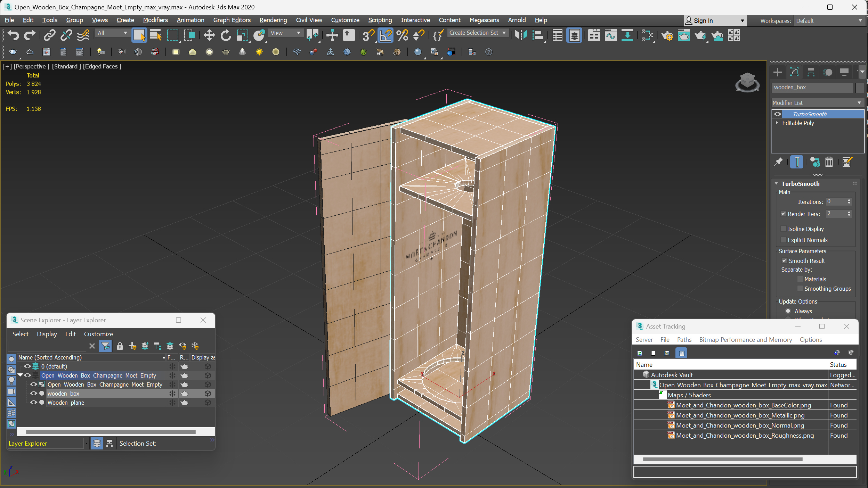Viewport: 868px width, 488px height.
Task: Select the Always update radio button
Action: tap(788, 311)
